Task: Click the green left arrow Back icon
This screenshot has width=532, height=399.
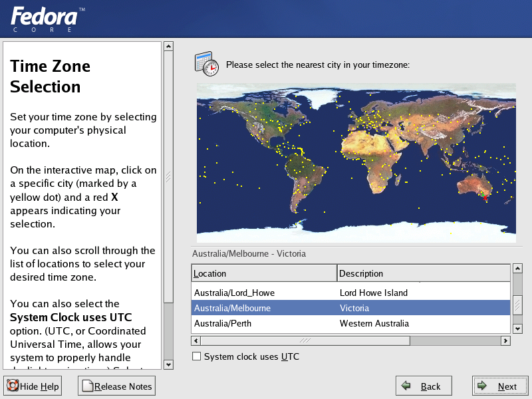Action: click(x=406, y=386)
